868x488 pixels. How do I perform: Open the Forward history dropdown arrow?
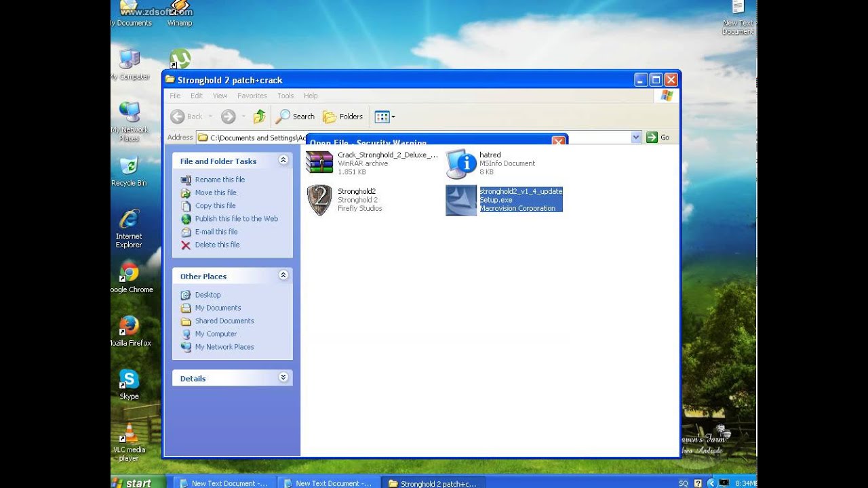click(243, 117)
